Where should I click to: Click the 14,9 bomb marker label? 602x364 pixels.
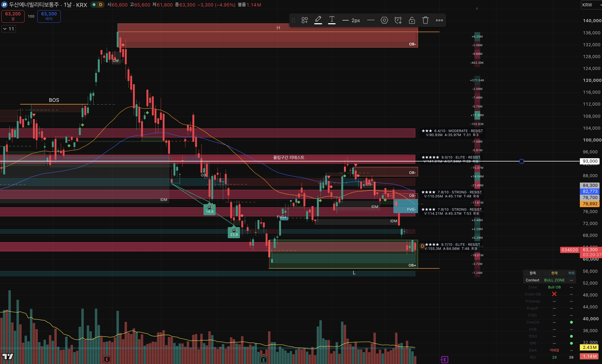click(x=209, y=210)
